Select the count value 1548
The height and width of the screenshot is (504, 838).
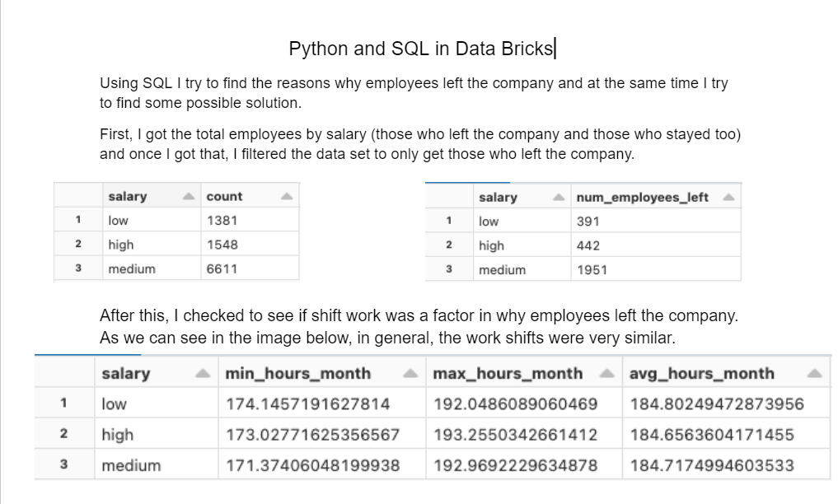click(x=222, y=245)
